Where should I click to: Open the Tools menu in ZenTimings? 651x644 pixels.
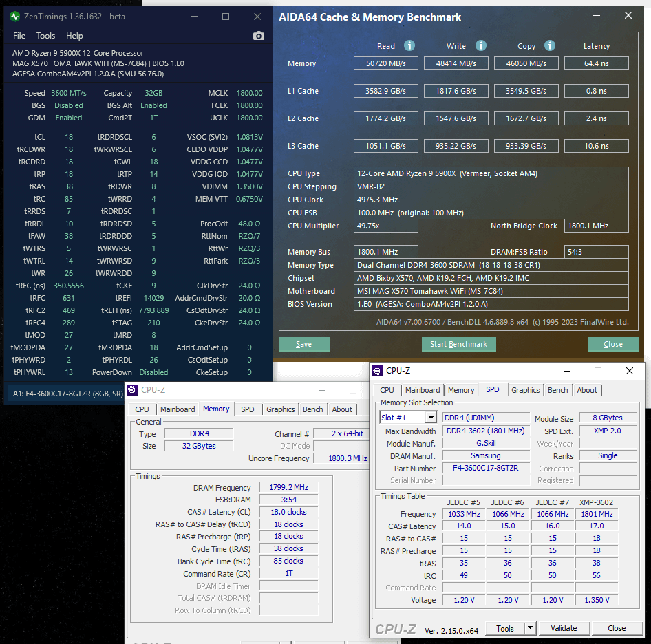pyautogui.click(x=45, y=36)
